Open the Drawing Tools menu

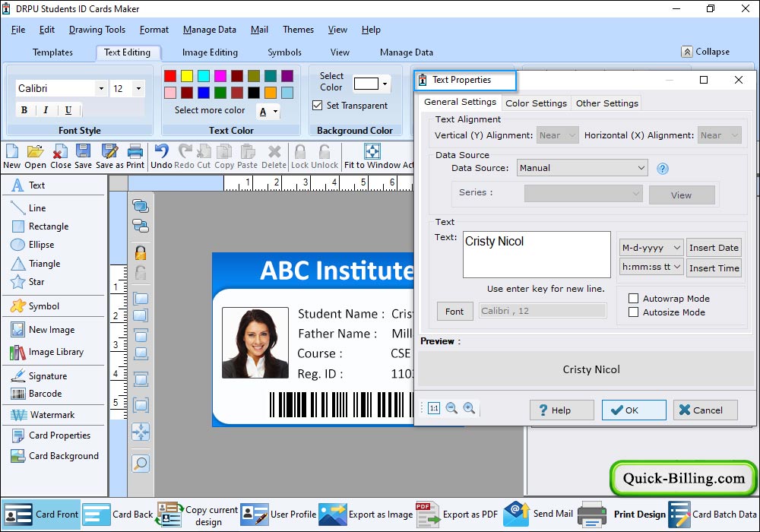pyautogui.click(x=97, y=30)
